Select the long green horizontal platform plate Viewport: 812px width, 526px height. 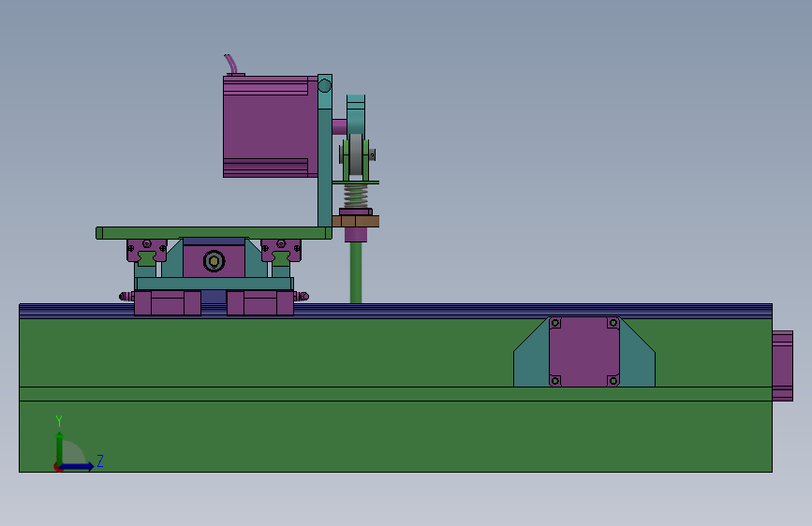(214, 233)
